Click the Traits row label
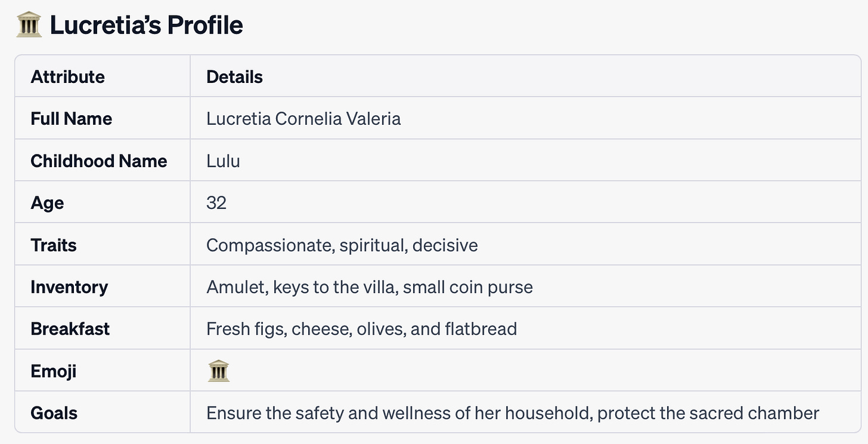The image size is (868, 444). click(x=54, y=245)
